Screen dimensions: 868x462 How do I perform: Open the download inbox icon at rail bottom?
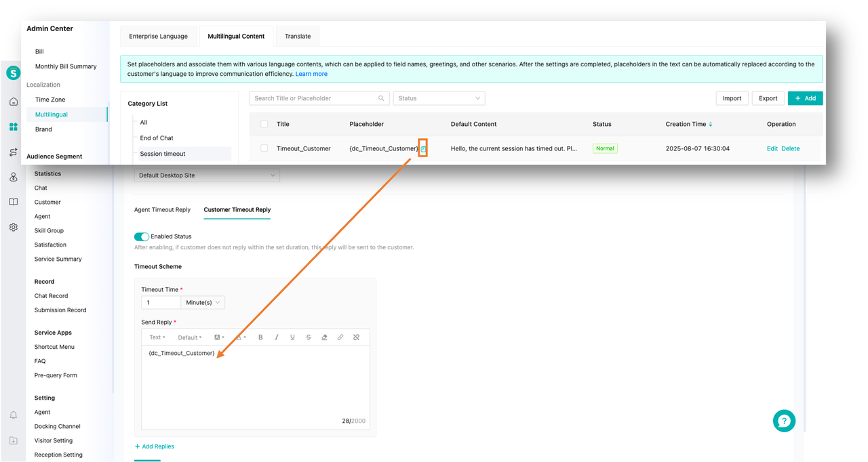tap(14, 440)
